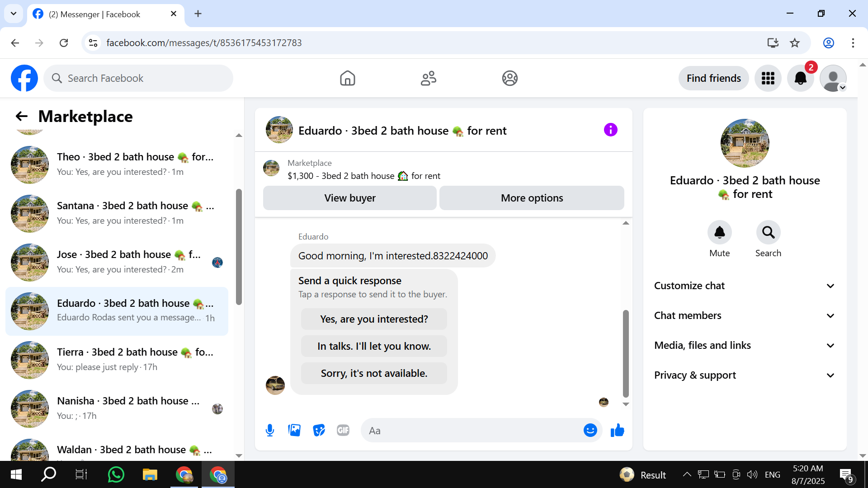The height and width of the screenshot is (488, 868).
Task: Open the Groups icon in top navigation
Action: click(510, 78)
